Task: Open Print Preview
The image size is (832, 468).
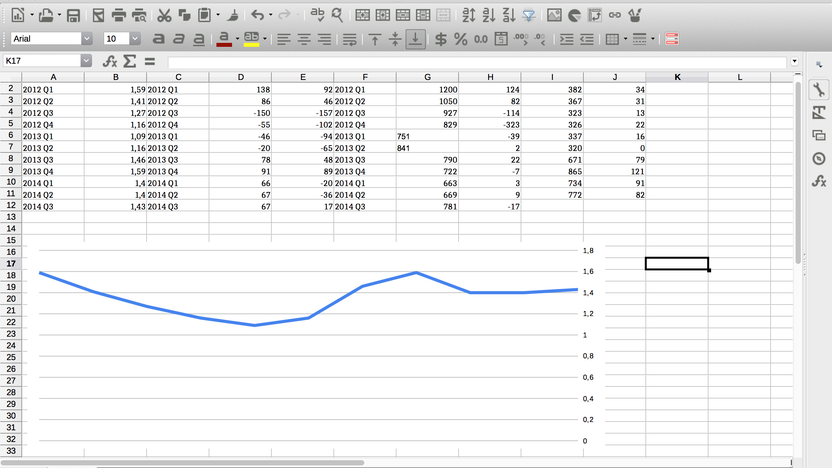Action: [139, 15]
